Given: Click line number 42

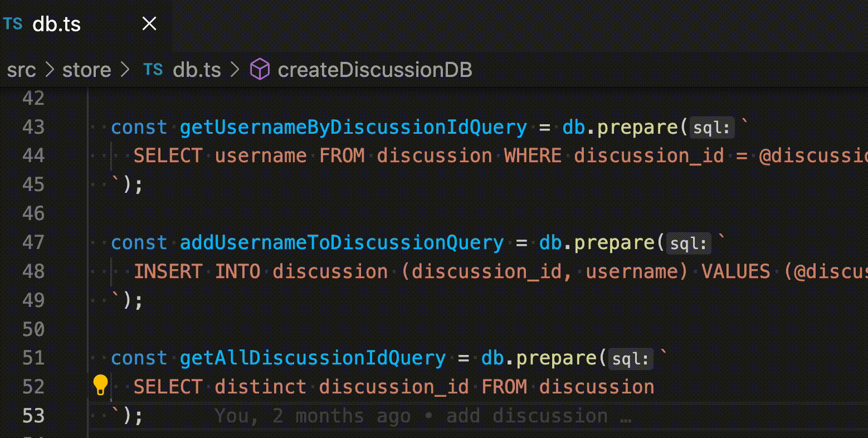Looking at the screenshot, I should [x=33, y=98].
